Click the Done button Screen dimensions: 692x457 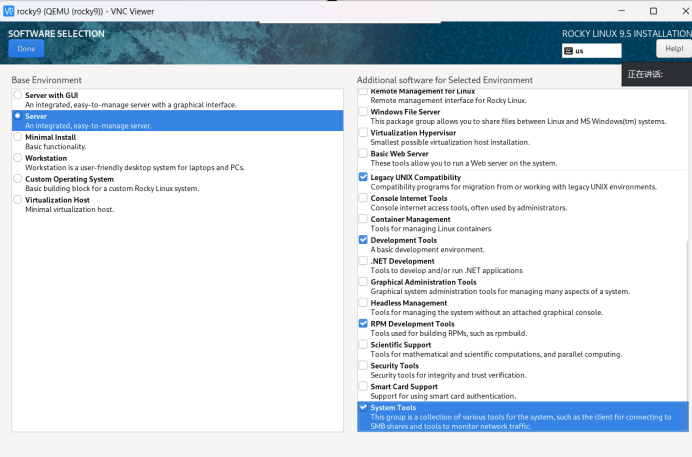26,49
